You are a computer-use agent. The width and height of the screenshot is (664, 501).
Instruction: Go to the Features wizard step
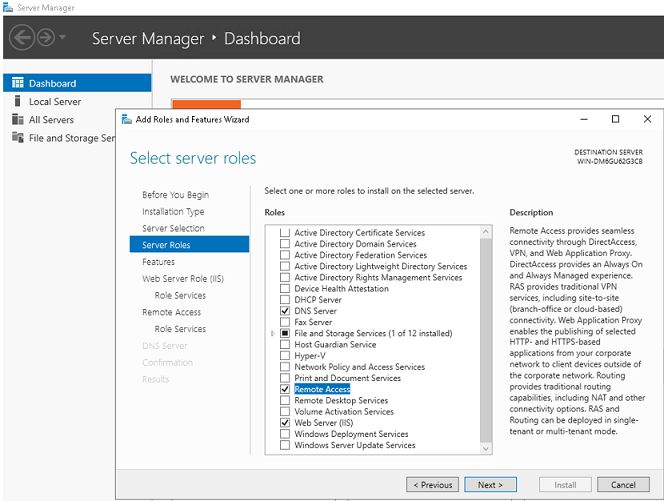[x=158, y=262]
